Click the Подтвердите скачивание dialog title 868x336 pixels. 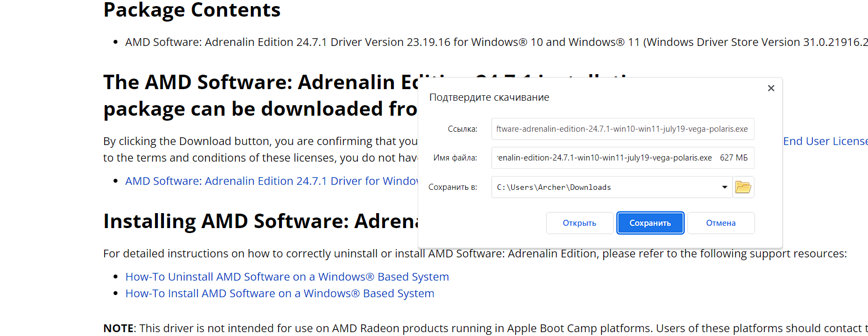tap(489, 97)
